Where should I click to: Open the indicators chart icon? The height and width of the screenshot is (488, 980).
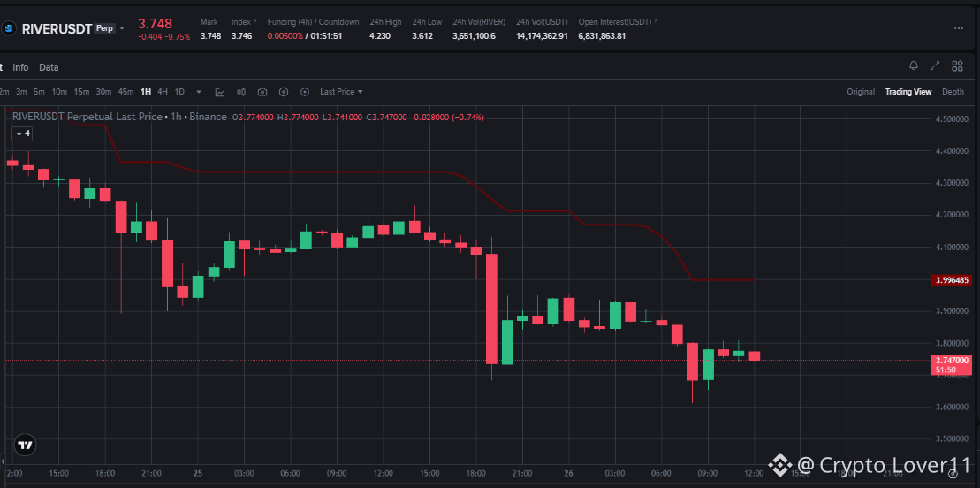(x=220, y=92)
